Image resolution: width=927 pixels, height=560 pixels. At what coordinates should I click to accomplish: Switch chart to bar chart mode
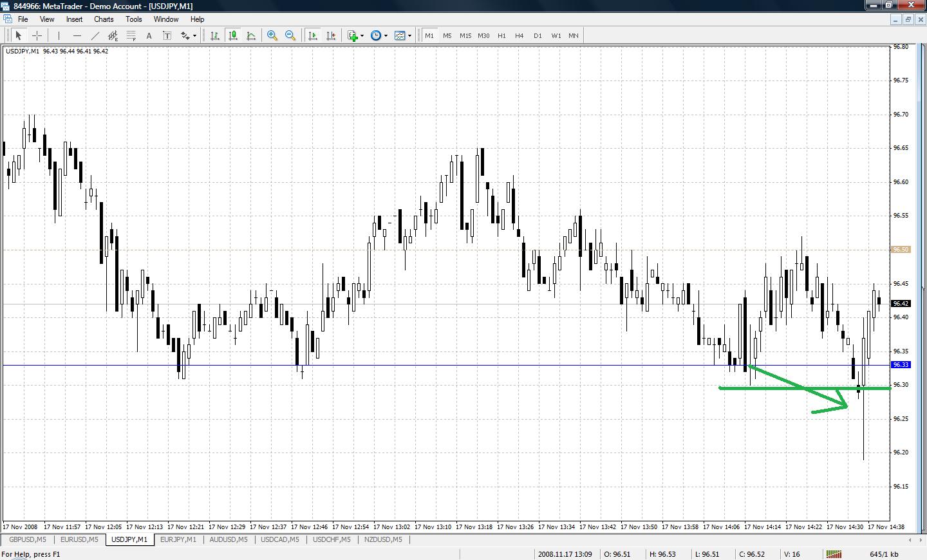[x=215, y=36]
